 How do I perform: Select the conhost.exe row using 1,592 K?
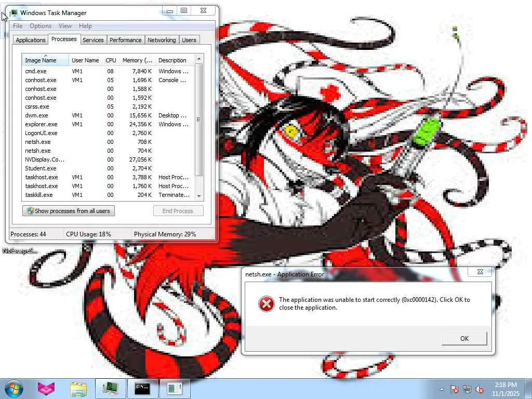click(108, 98)
